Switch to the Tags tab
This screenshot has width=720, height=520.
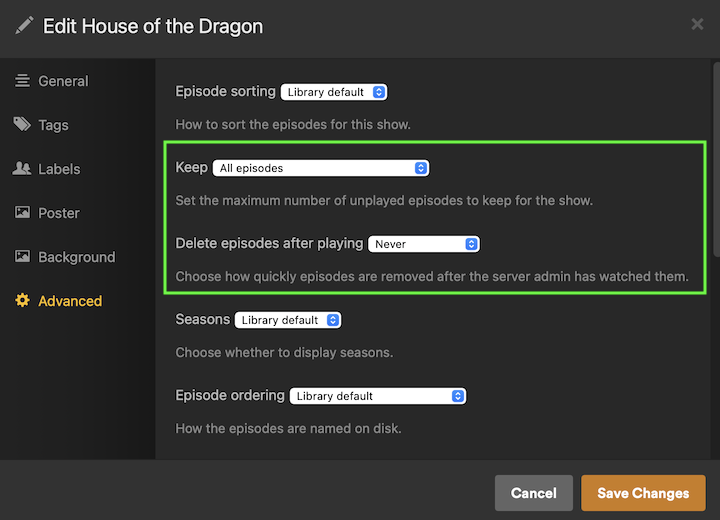[53, 125]
